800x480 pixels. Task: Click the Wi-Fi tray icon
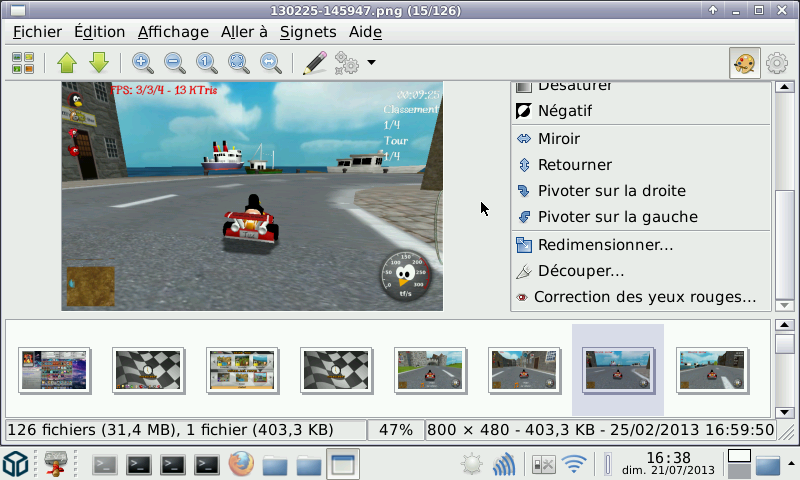pos(574,465)
